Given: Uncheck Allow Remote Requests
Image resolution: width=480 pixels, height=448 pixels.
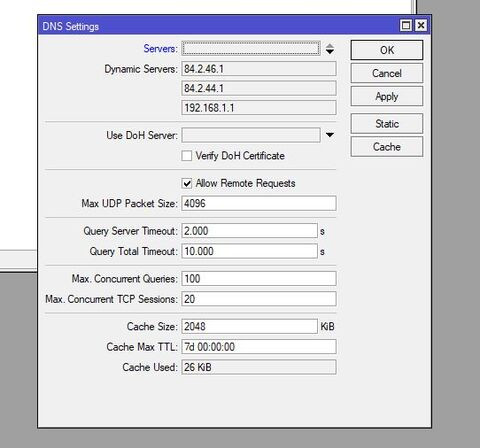Looking at the screenshot, I should click(x=187, y=183).
